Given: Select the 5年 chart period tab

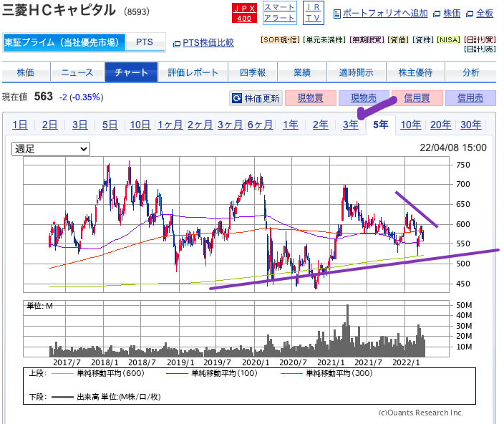Looking at the screenshot, I should (x=381, y=125).
